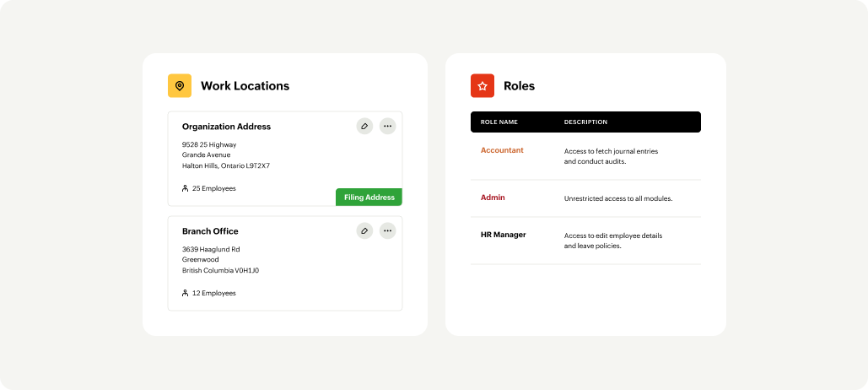Edit the Organization Address with pencil icon
Screen dimensions: 868x390
click(364, 126)
